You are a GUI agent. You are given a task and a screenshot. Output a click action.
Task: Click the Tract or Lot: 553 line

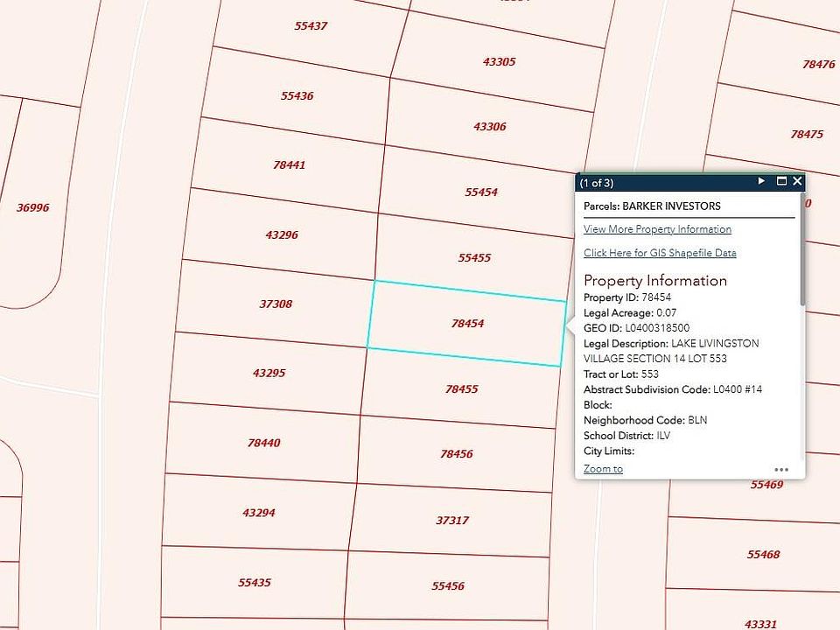point(621,374)
